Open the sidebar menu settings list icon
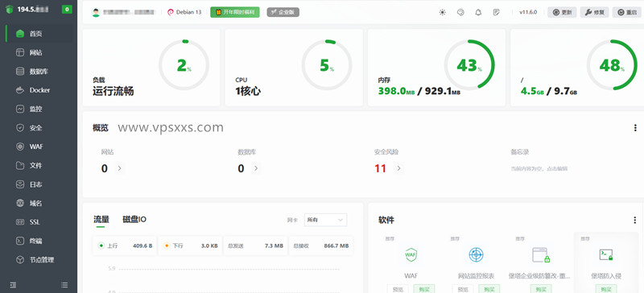Screen dimensions: 644x293 pos(64,284)
